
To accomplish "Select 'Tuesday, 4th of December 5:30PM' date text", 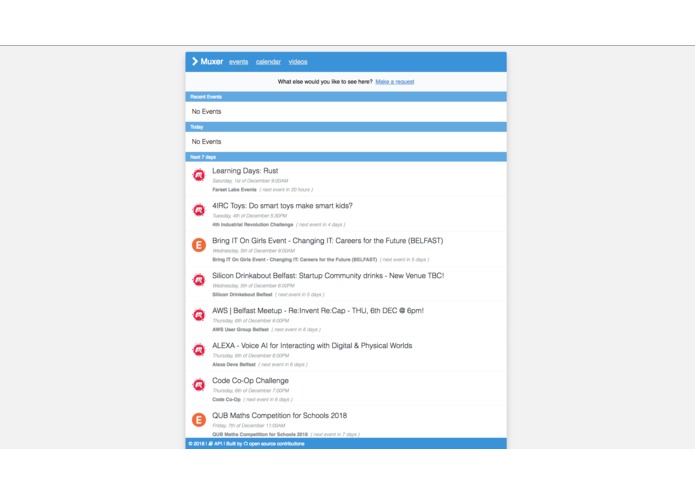I will coord(250,216).
